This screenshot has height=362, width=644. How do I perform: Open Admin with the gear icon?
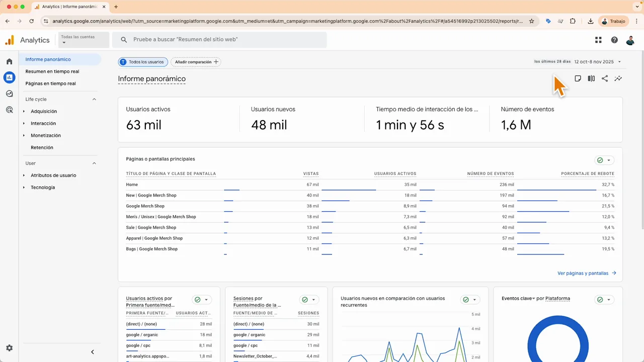[x=9, y=348]
